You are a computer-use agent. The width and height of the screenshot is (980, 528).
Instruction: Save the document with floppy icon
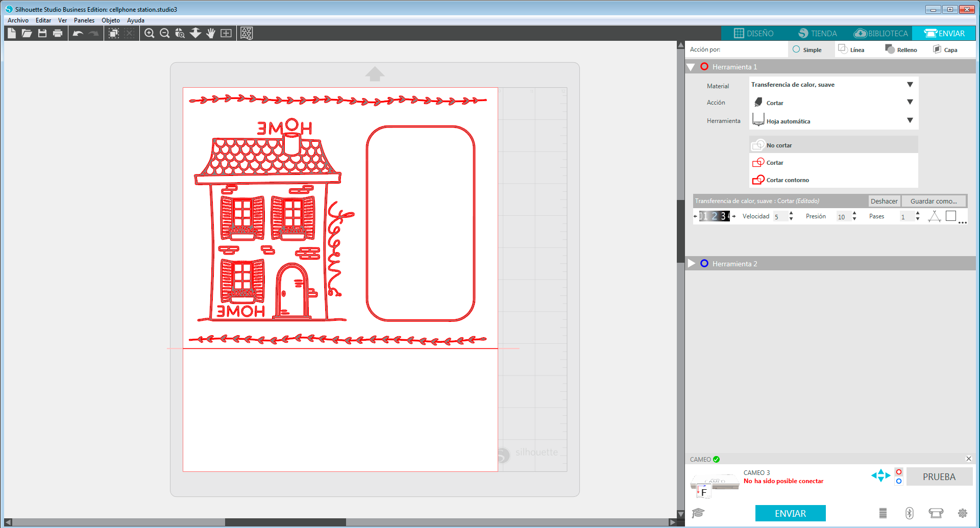[42, 33]
